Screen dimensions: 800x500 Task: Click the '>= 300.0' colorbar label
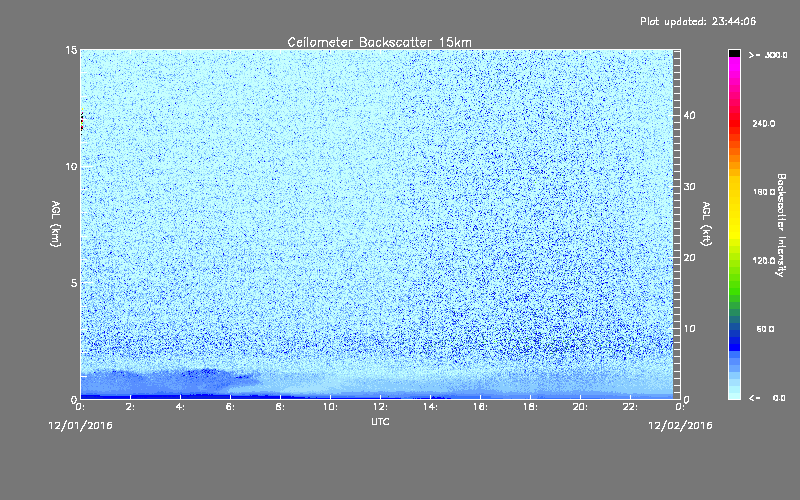coord(768,55)
